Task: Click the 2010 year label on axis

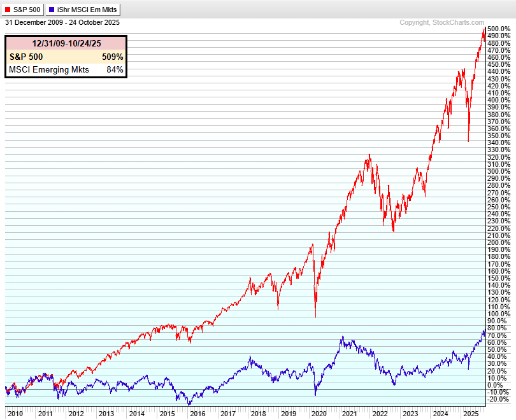Action: pyautogui.click(x=15, y=414)
